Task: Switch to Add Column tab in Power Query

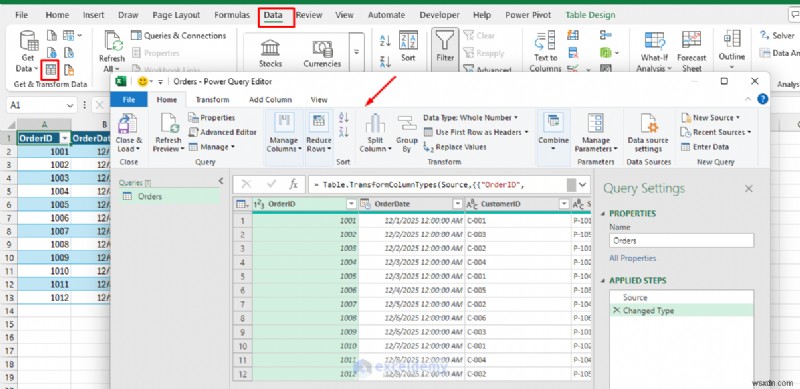Action: click(270, 100)
